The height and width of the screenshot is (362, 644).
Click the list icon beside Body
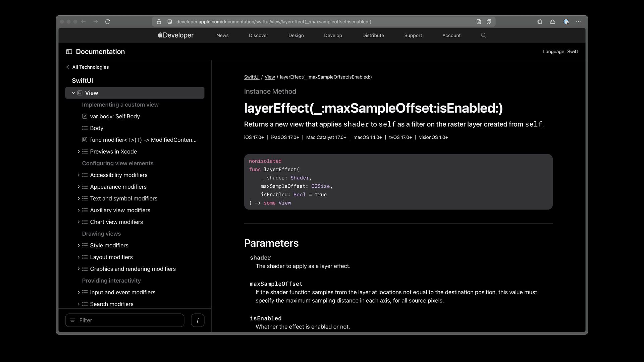[85, 128]
